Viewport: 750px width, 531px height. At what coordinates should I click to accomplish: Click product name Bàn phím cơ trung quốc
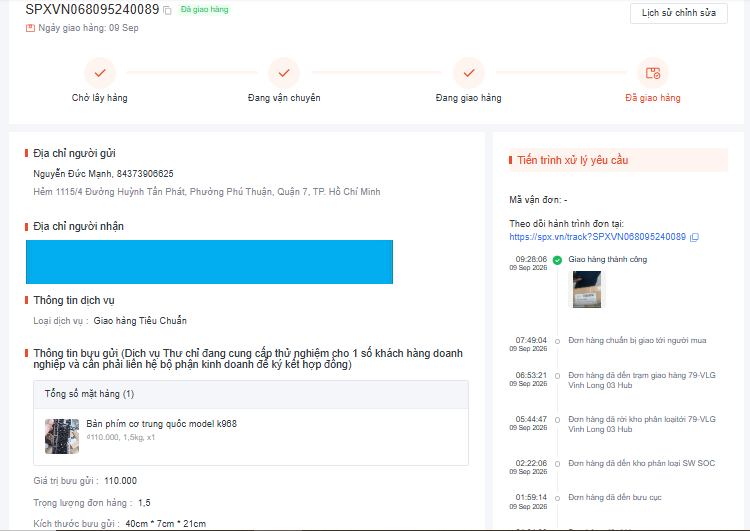pyautogui.click(x=162, y=424)
